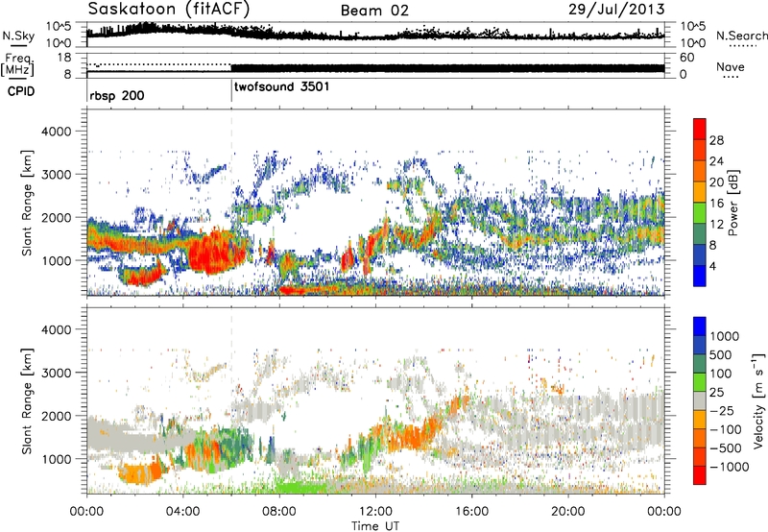Click the right '10^0' noise axis tick
Viewport: 768px width, 532px height.
pos(692,43)
